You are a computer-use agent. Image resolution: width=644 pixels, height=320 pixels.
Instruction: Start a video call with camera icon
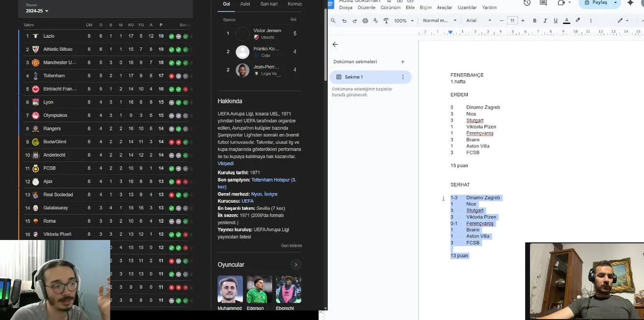(561, 3)
